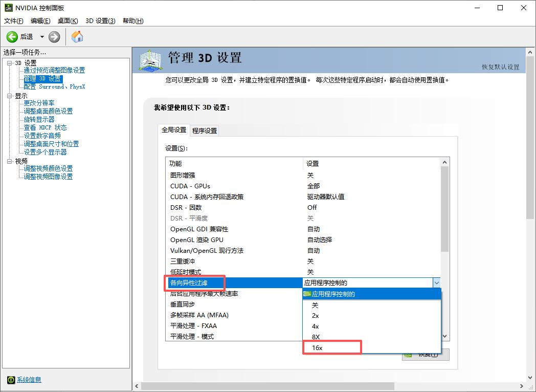536x392 pixels.
Task: Select CUDA - 系统内存回退政策 row
Action: click(303, 197)
